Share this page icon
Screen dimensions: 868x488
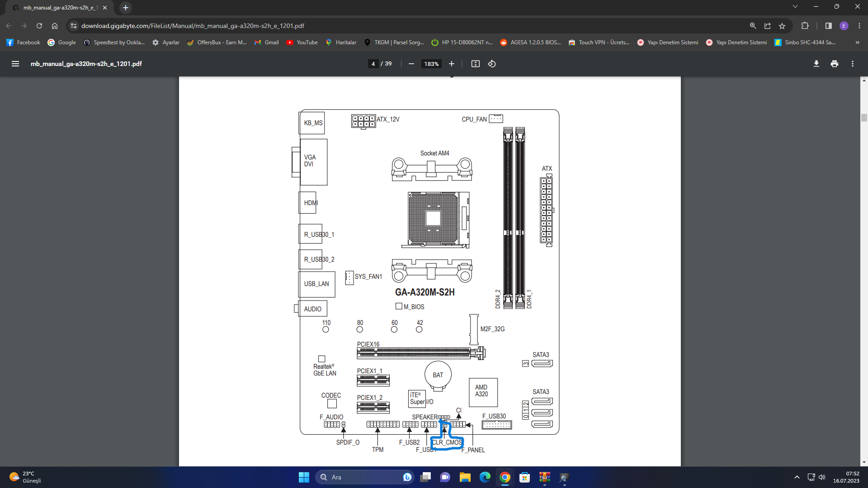point(768,26)
